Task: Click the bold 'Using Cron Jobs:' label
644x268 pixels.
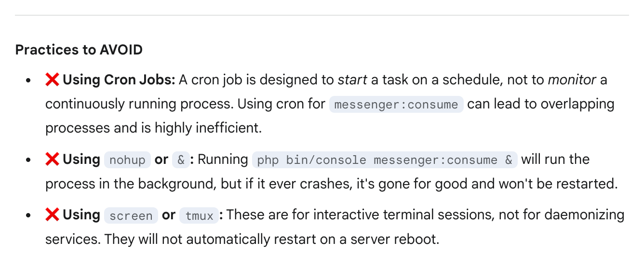Action: [x=119, y=80]
